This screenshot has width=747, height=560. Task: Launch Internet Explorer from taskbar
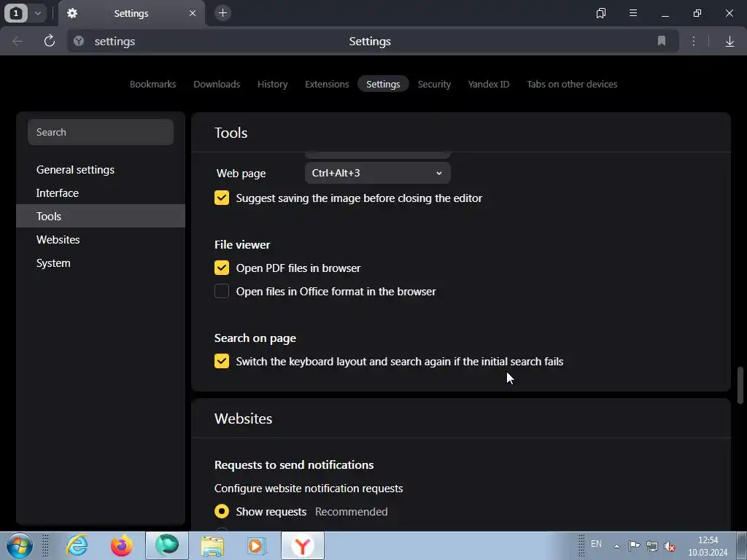pyautogui.click(x=77, y=545)
